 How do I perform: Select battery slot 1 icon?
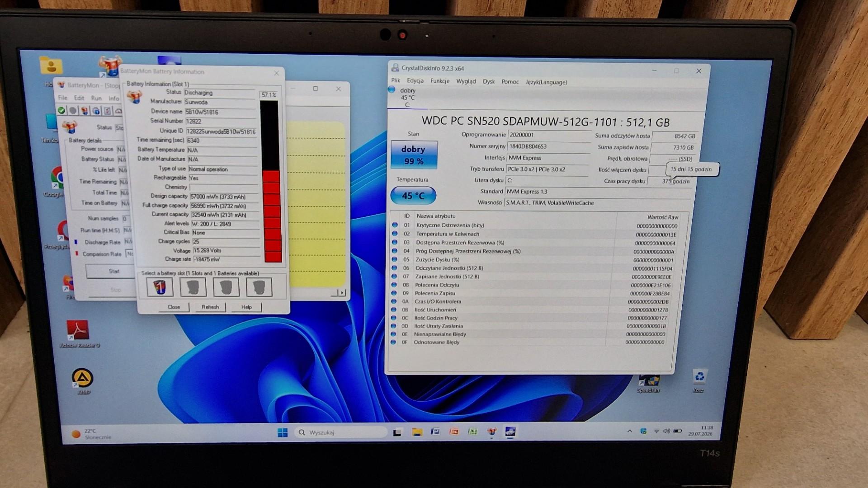pyautogui.click(x=160, y=287)
